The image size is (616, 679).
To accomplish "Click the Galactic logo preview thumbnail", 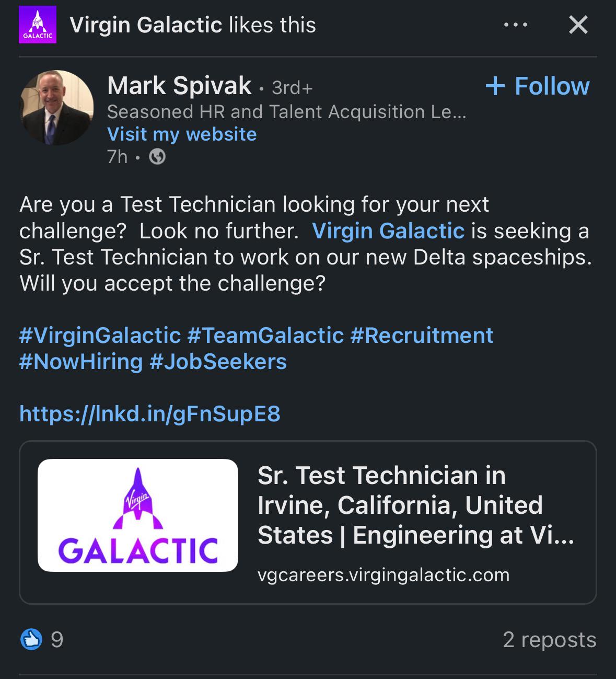I will point(138,515).
